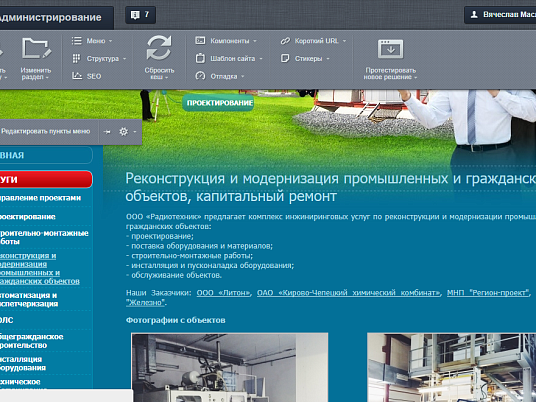
Task: Open the "Железно" customer link
Action: click(x=146, y=303)
